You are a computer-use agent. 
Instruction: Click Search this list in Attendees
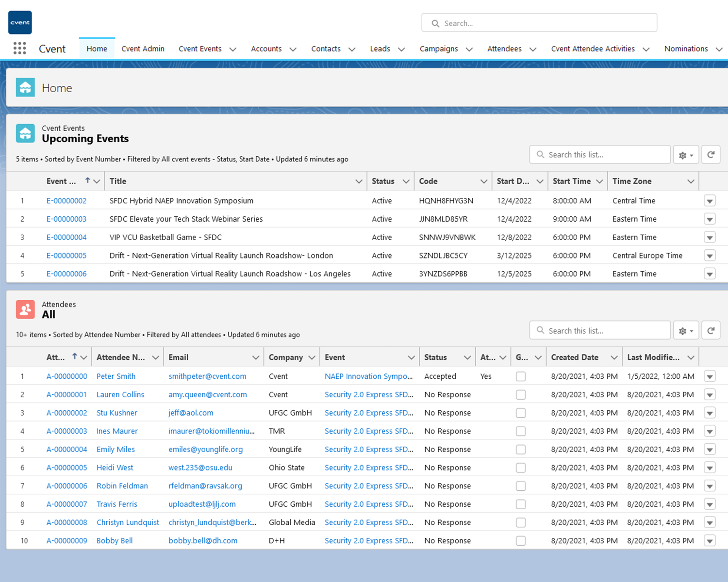click(600, 330)
